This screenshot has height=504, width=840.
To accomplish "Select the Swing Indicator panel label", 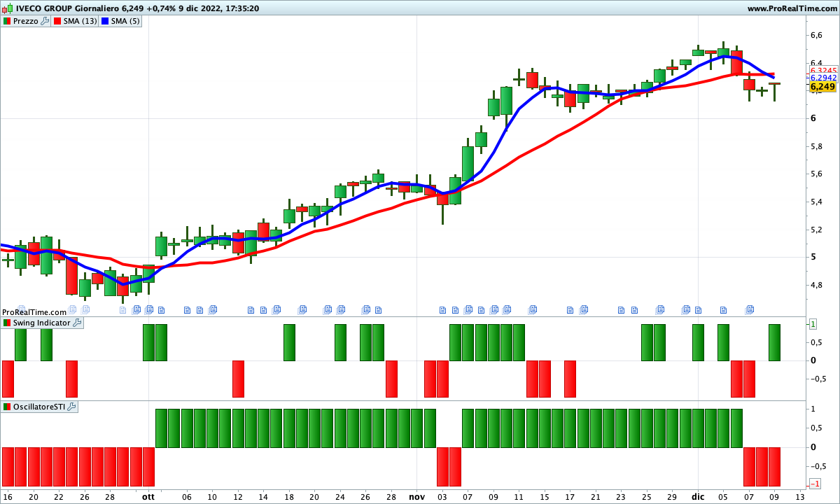I will [42, 323].
